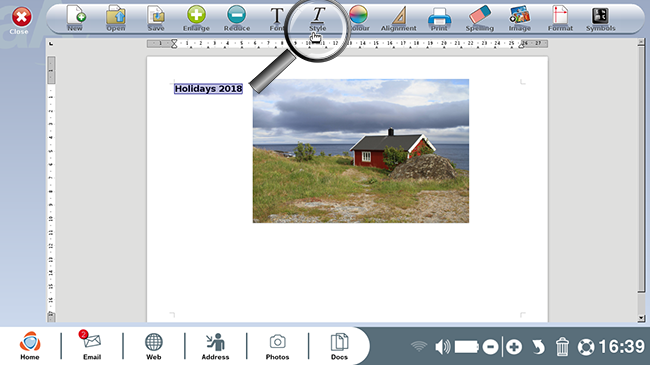
Task: Adjust the speaker volume icon
Action: [x=443, y=347]
